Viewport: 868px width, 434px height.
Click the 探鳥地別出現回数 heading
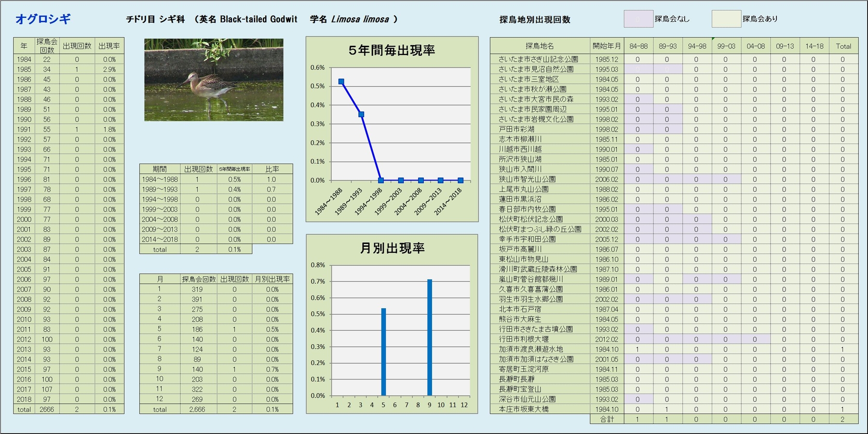[x=535, y=19]
